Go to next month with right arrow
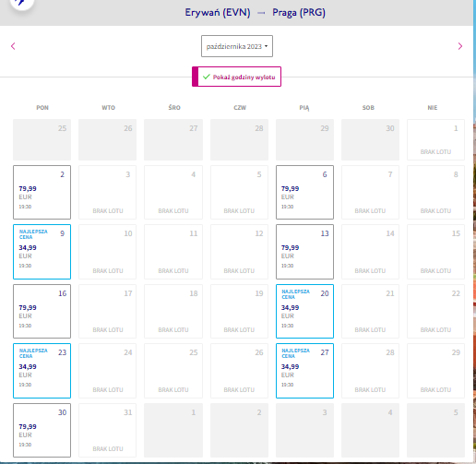 point(460,46)
